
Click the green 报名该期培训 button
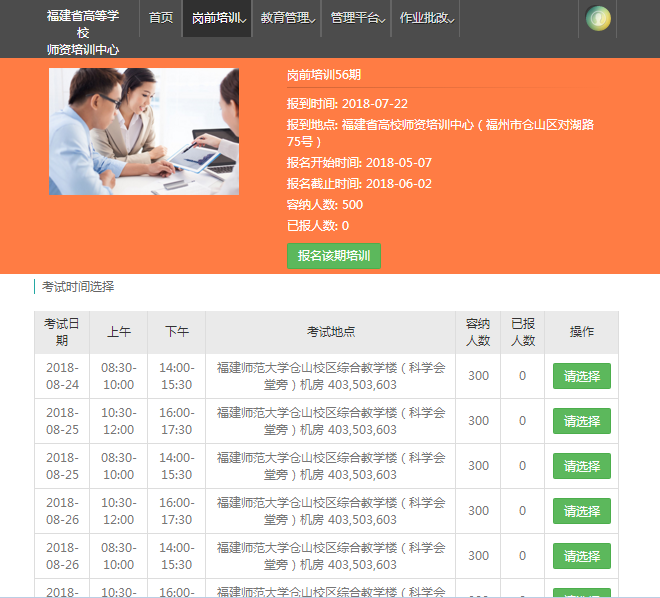(x=334, y=256)
